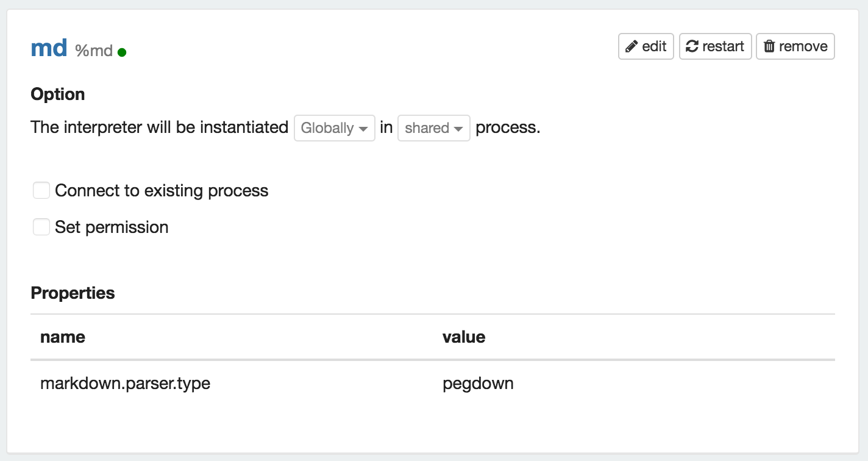Click the pencil icon on the edit button
Image resolution: width=868 pixels, height=461 pixels.
tap(631, 46)
